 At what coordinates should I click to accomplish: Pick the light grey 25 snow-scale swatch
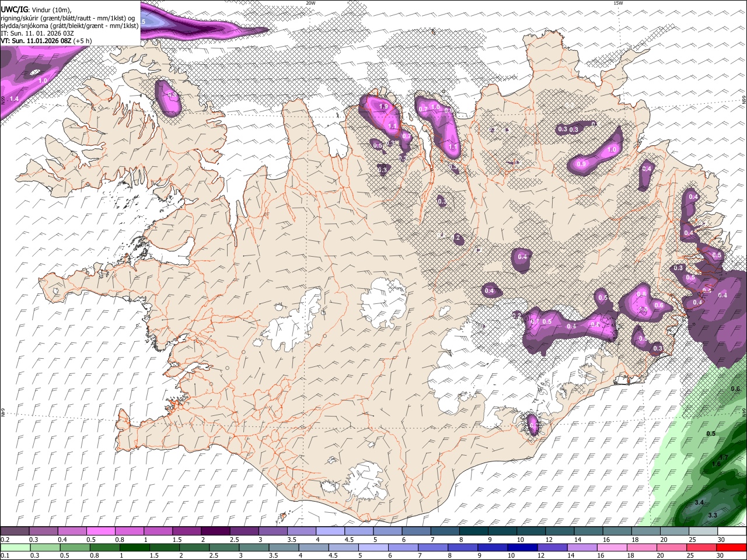703,531
